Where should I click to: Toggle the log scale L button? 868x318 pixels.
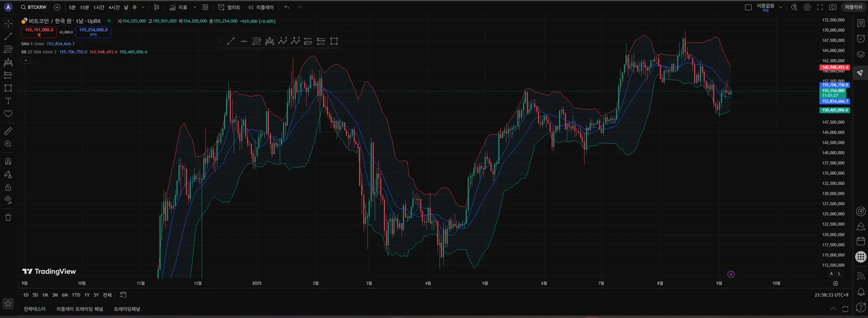[840, 274]
